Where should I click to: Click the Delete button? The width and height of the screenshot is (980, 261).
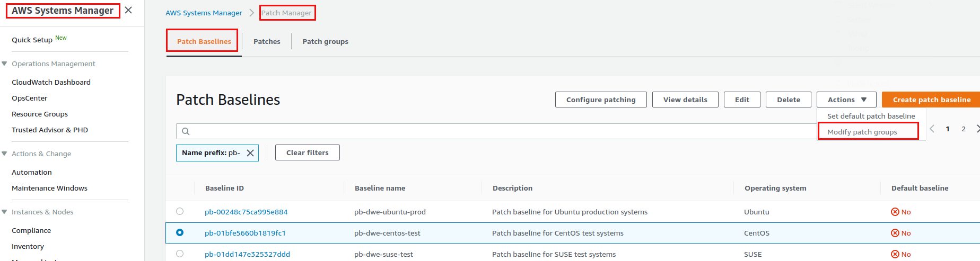789,100
